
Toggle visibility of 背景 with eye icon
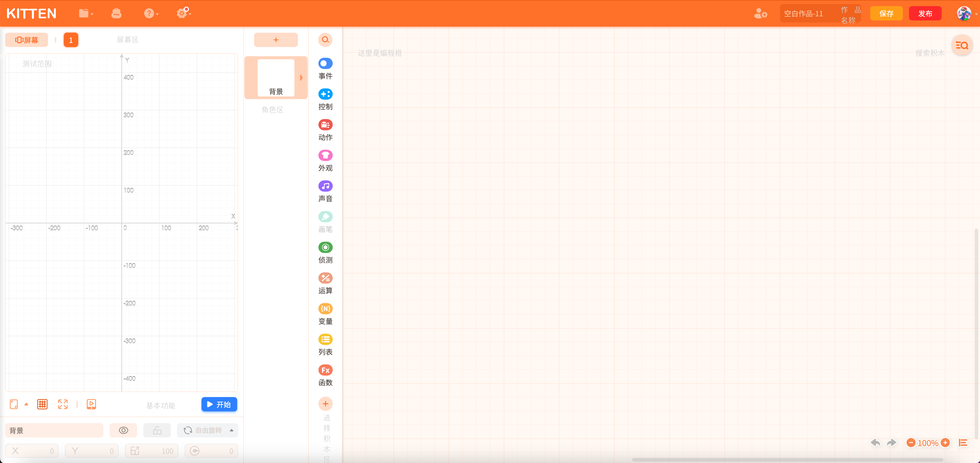123,430
